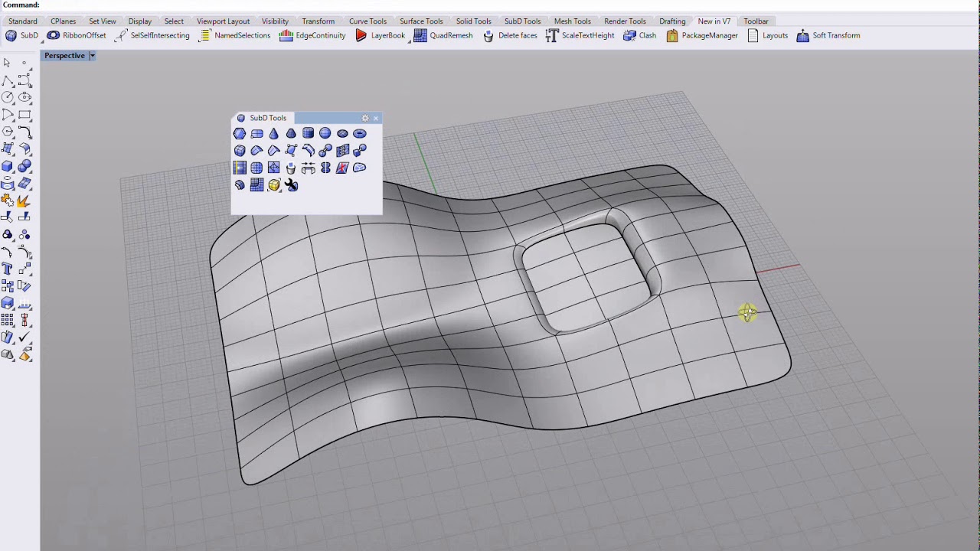Select the Rectangle tool in left sidebar
Screen dimensions: 980x551
coord(24,115)
